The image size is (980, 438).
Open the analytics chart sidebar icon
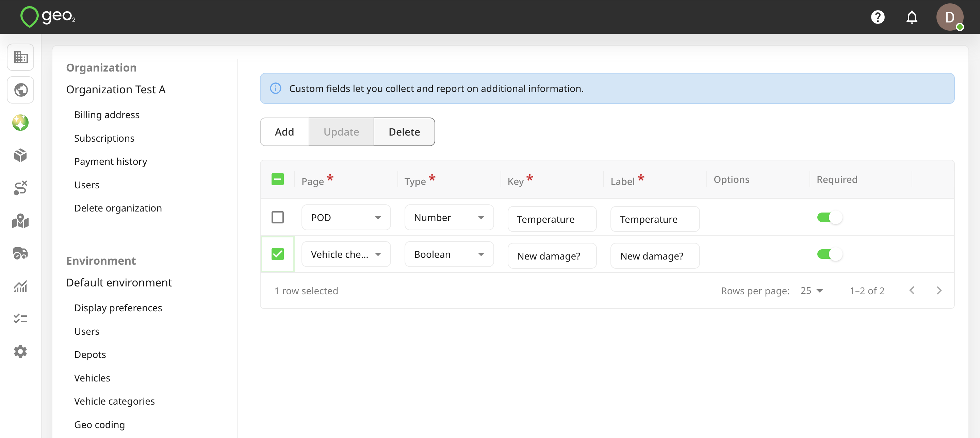pos(20,286)
